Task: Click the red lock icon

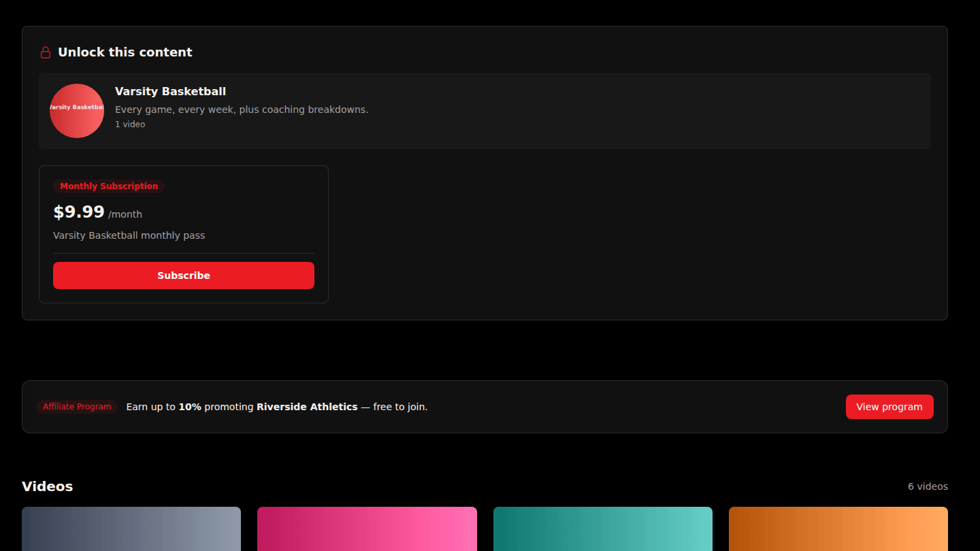Action: point(46,52)
